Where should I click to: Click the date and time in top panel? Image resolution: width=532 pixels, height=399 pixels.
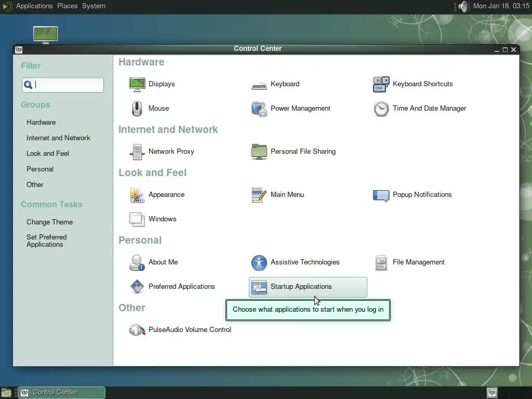pyautogui.click(x=501, y=6)
